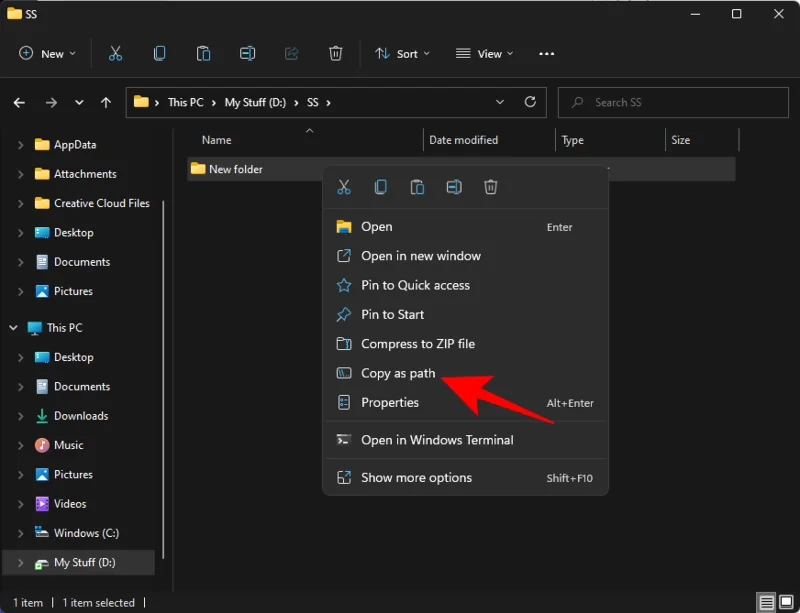The height and width of the screenshot is (613, 800).
Task: Open the View dropdown
Action: (484, 54)
